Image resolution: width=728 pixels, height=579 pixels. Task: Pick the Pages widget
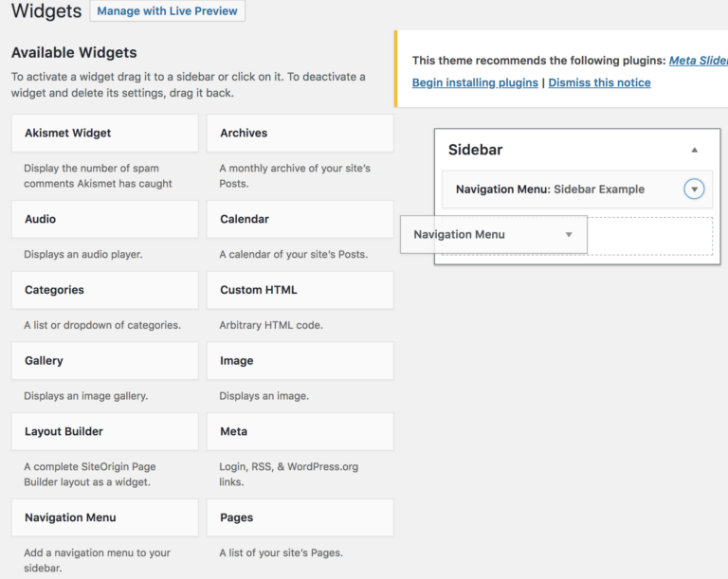click(x=300, y=517)
